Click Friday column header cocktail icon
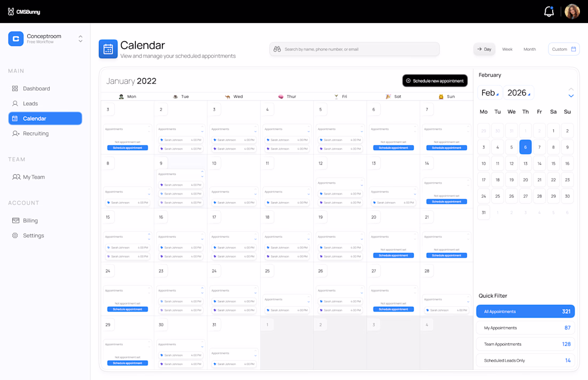This screenshot has height=380, width=588. pyautogui.click(x=336, y=96)
